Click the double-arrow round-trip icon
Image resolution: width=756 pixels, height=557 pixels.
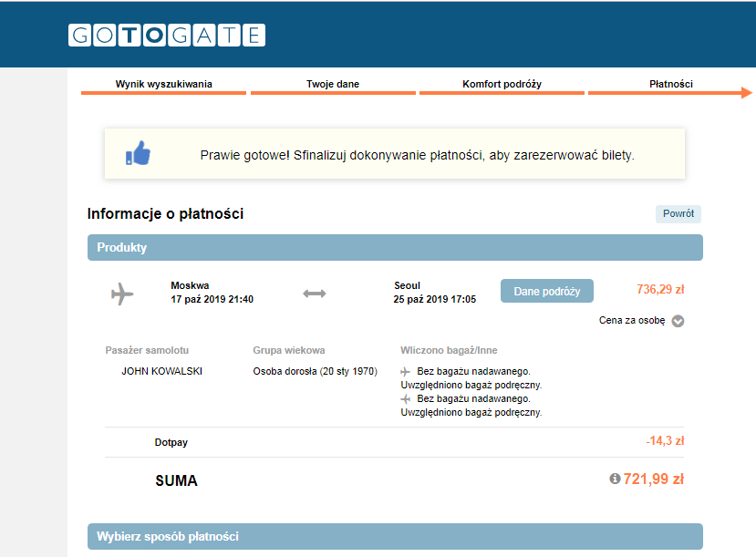(315, 294)
